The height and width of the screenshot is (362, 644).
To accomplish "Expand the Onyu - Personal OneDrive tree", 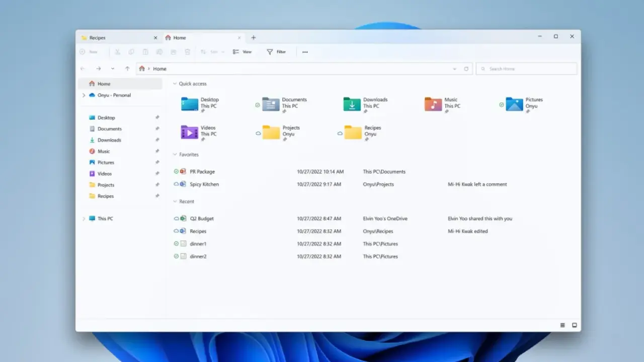I will click(x=84, y=95).
